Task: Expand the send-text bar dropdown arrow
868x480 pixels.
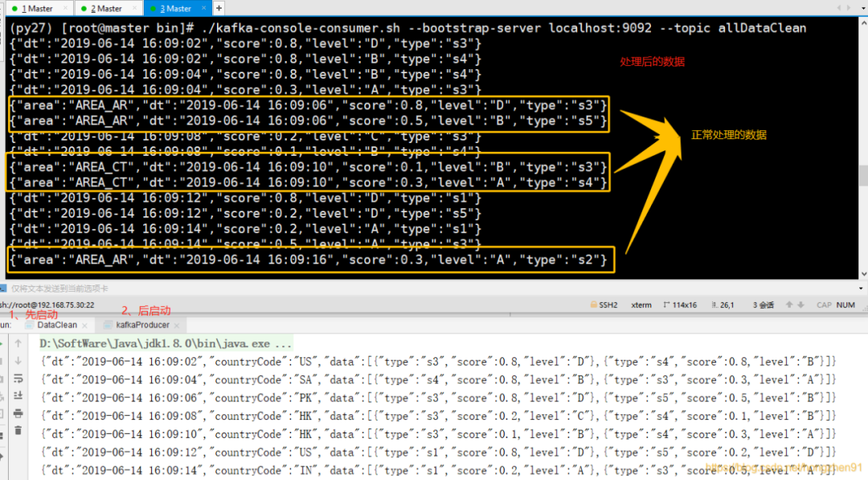Action: tap(861, 289)
